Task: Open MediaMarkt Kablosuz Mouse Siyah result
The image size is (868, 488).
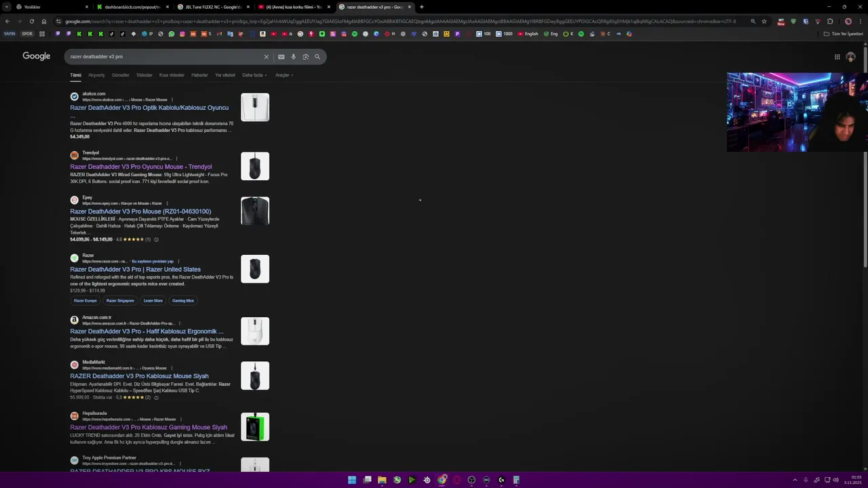Action: pyautogui.click(x=139, y=376)
